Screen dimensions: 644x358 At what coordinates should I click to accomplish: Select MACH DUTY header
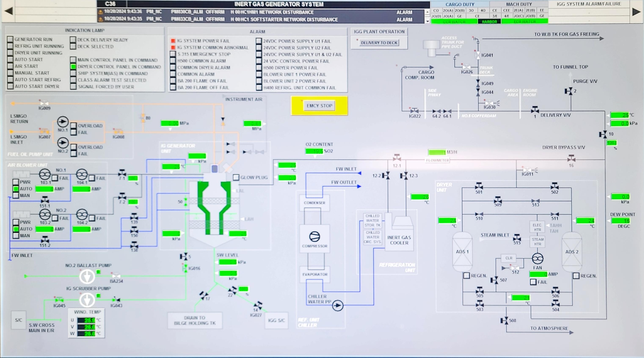point(519,4)
